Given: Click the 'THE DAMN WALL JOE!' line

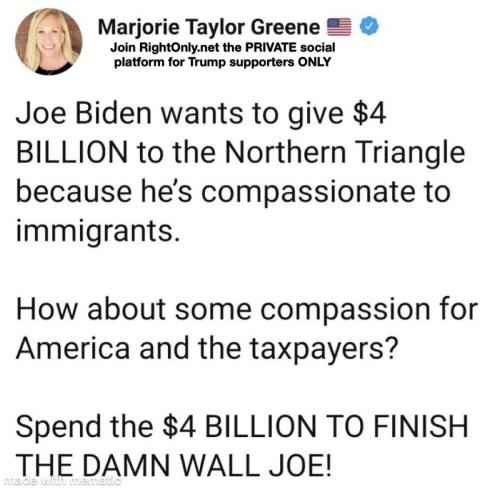Looking at the screenshot, I should [x=174, y=466].
